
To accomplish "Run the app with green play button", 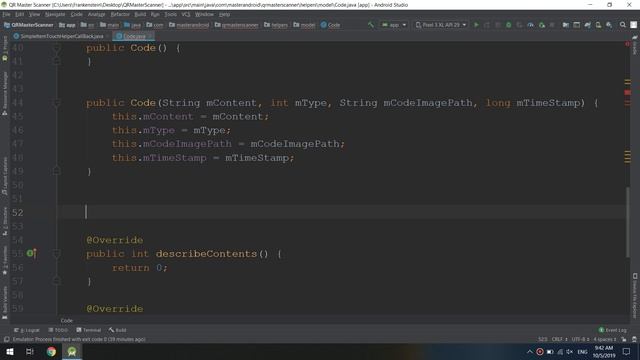I will (x=476, y=25).
